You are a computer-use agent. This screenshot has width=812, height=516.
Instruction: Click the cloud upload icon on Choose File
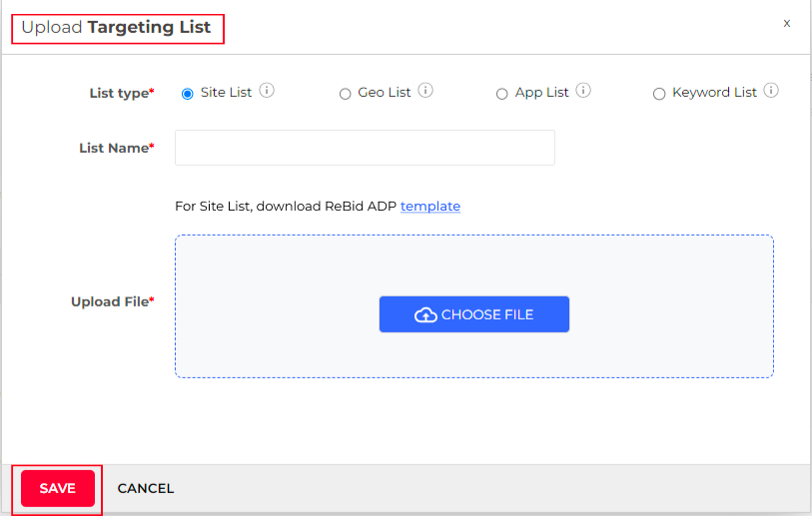coord(425,314)
